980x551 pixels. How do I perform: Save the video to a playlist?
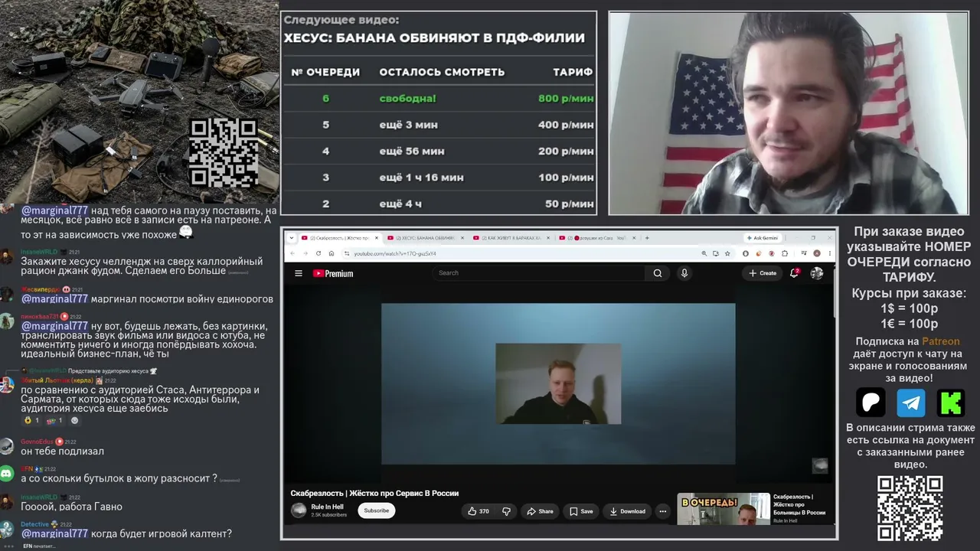click(581, 511)
